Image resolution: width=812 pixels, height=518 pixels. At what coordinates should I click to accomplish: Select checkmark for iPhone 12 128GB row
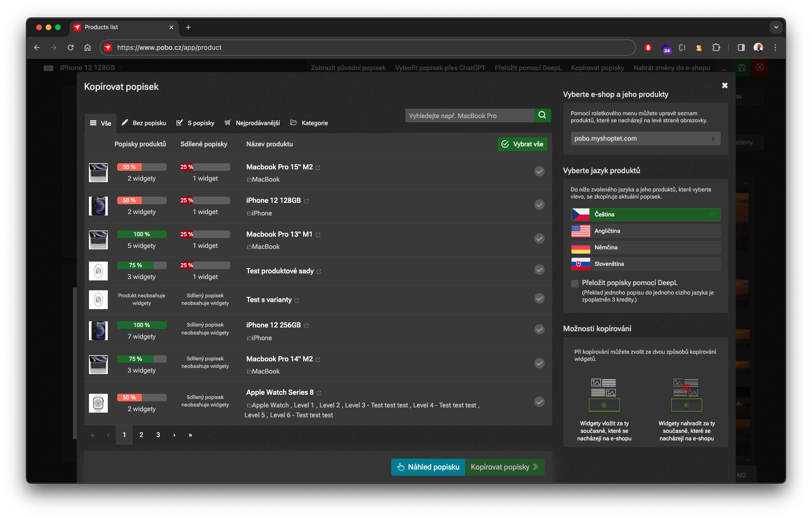tap(539, 205)
